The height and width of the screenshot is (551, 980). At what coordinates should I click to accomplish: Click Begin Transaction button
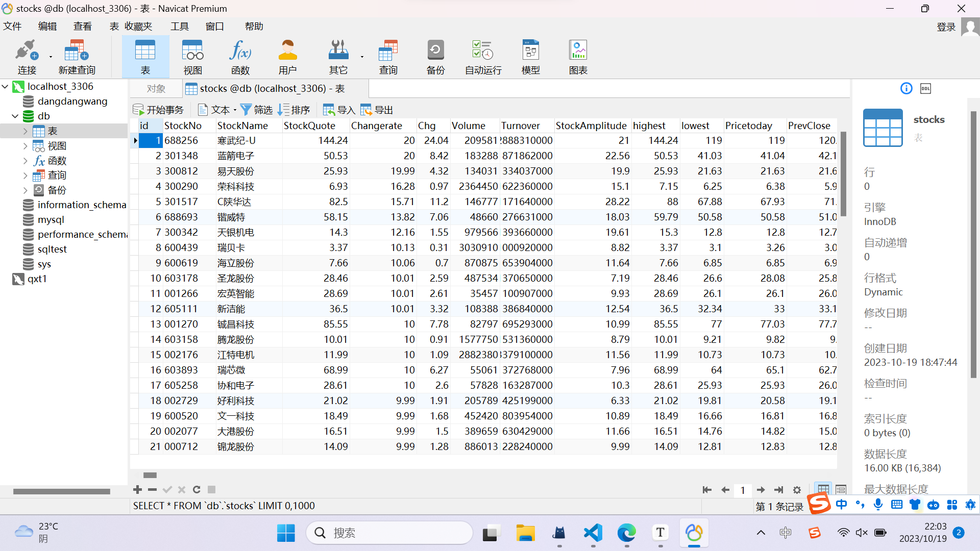click(x=158, y=110)
